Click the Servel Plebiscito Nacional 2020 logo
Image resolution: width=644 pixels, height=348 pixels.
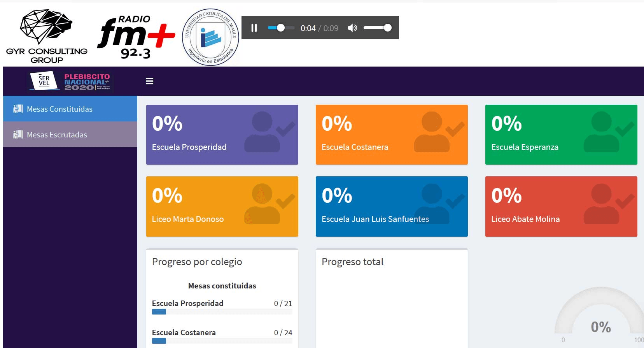(x=70, y=81)
